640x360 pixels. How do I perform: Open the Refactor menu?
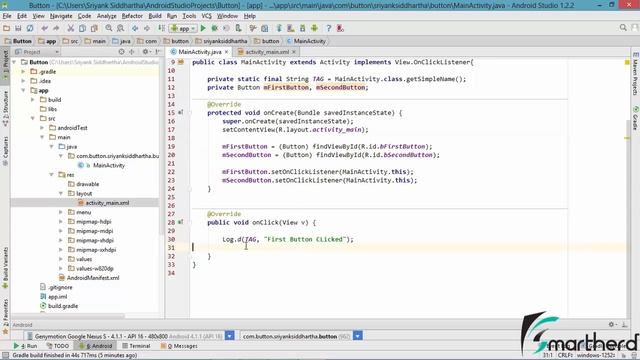click(132, 16)
